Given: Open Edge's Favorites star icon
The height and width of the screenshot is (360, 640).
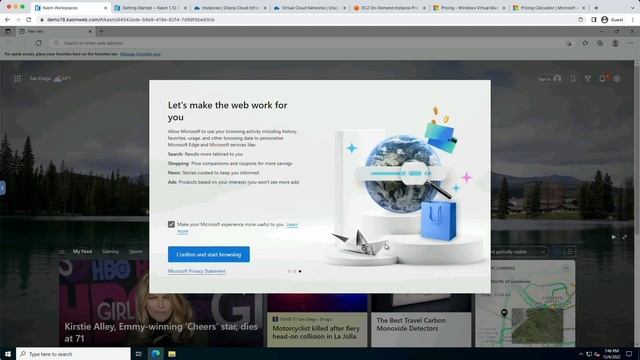Looking at the screenshot, I should pyautogui.click(x=585, y=43).
